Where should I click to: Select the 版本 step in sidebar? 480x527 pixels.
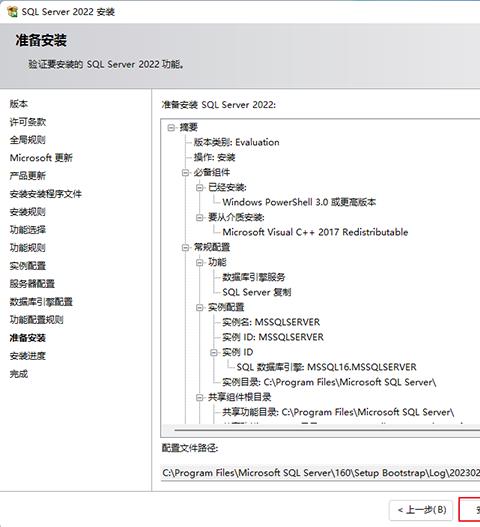[x=19, y=104]
